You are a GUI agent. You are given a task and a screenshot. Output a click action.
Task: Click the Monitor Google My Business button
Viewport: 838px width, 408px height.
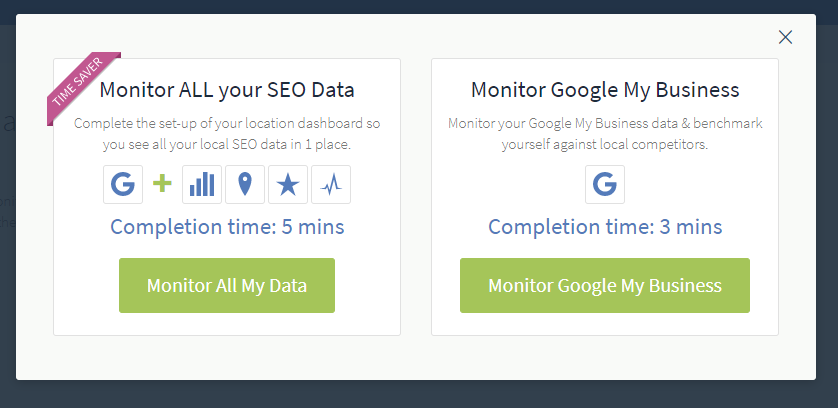coord(605,286)
